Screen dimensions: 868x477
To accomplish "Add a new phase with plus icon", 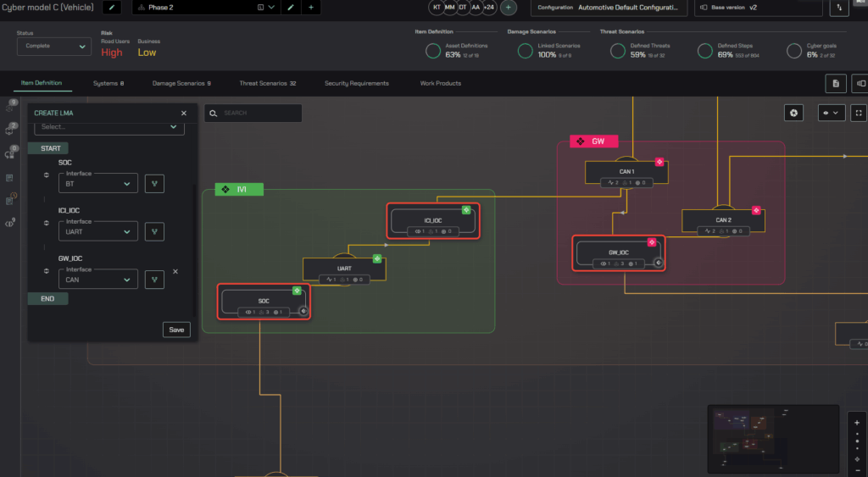I will [x=311, y=7].
